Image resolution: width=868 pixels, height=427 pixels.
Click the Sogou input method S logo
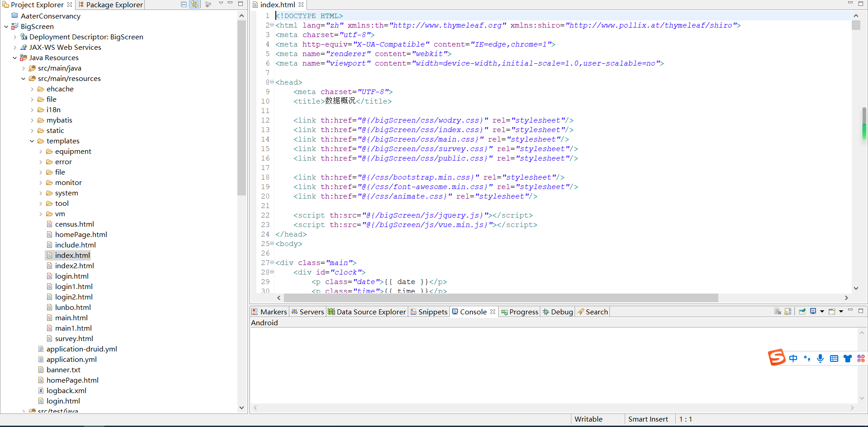point(777,357)
